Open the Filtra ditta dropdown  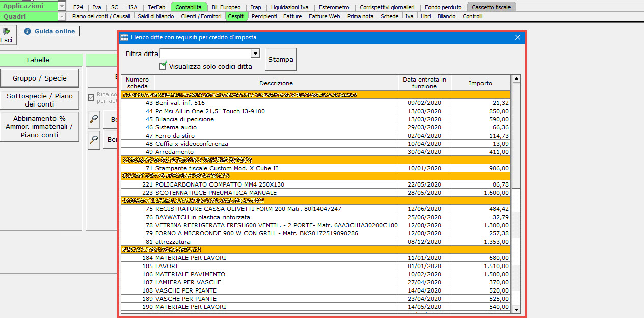click(x=255, y=54)
